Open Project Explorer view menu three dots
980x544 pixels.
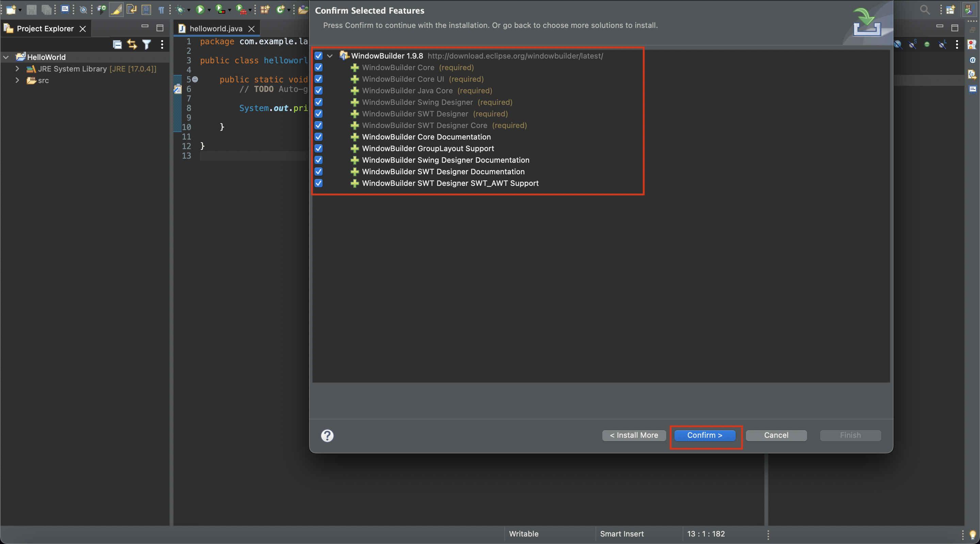click(x=162, y=45)
